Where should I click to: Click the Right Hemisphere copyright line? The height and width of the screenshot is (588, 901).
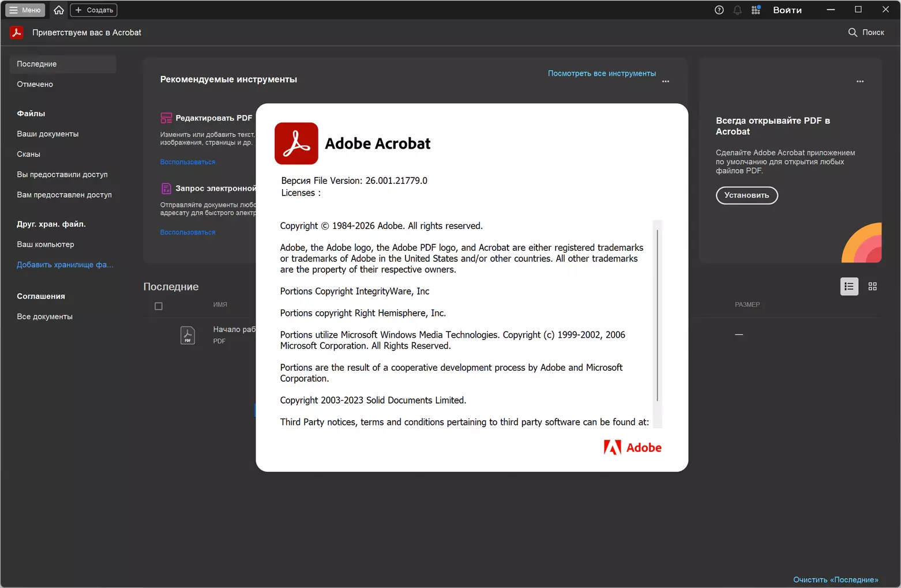pos(363,313)
